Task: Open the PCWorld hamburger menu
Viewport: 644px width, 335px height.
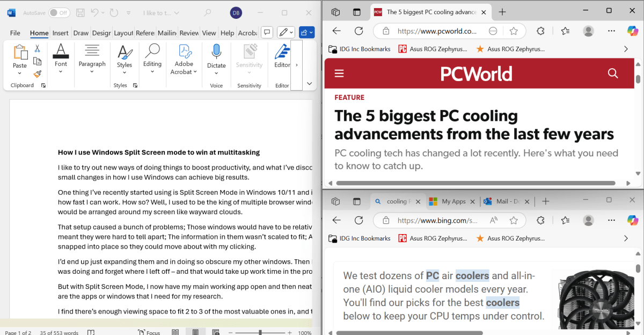Action: pyautogui.click(x=339, y=74)
